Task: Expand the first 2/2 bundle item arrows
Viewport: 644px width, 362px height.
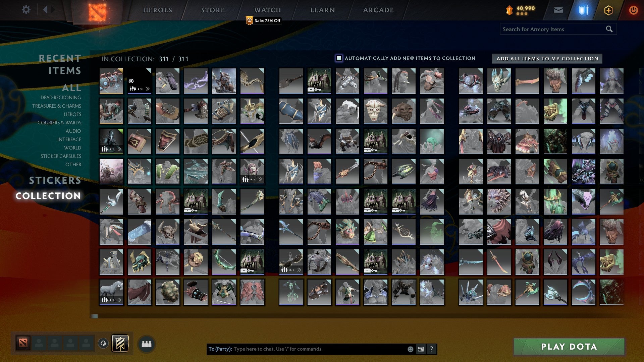Action: 148,89
